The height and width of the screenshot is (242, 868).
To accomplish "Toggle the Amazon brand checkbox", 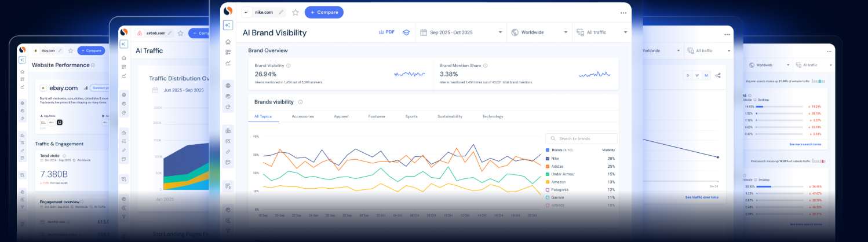I will coord(548,182).
